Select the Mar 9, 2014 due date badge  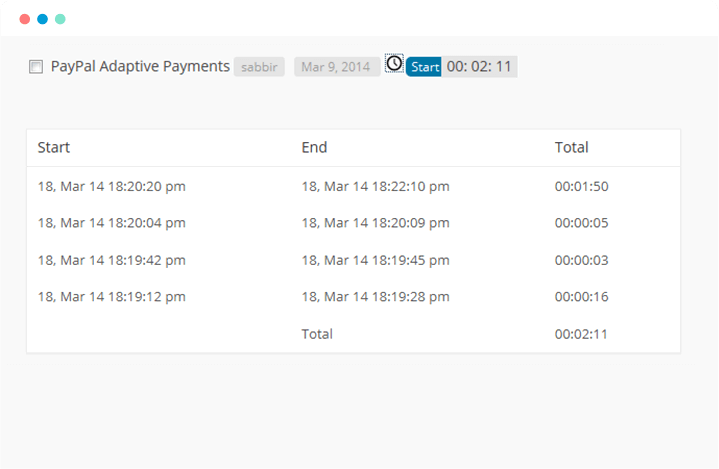[x=336, y=67]
